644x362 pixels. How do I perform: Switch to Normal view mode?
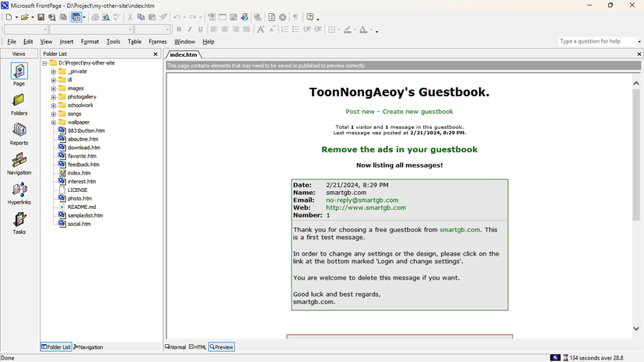coord(176,347)
